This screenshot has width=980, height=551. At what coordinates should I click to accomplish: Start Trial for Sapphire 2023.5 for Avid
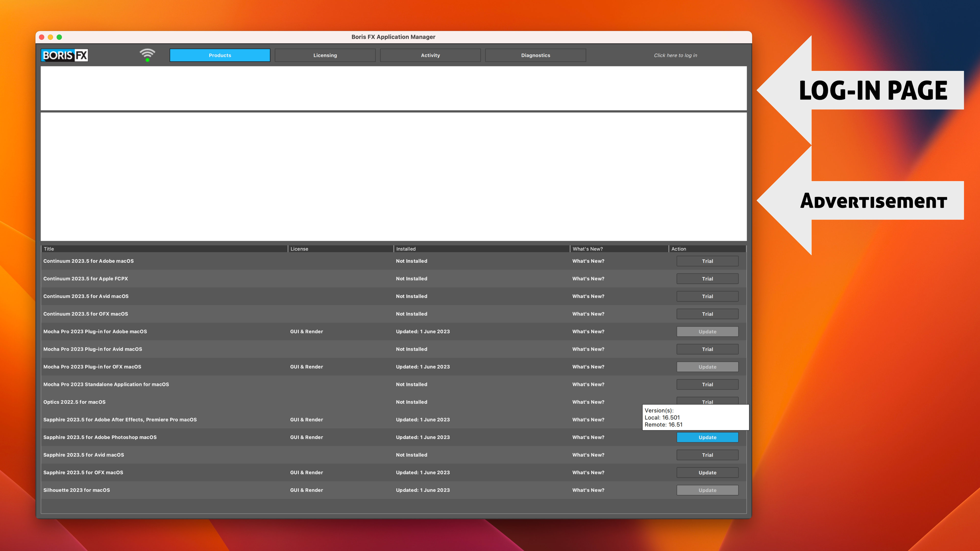(x=707, y=455)
